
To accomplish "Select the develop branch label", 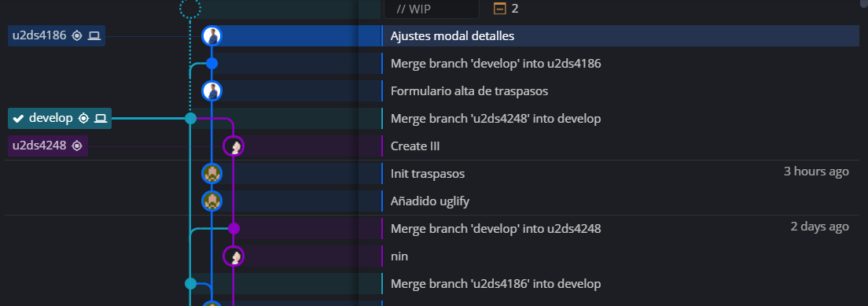I will 60,118.
